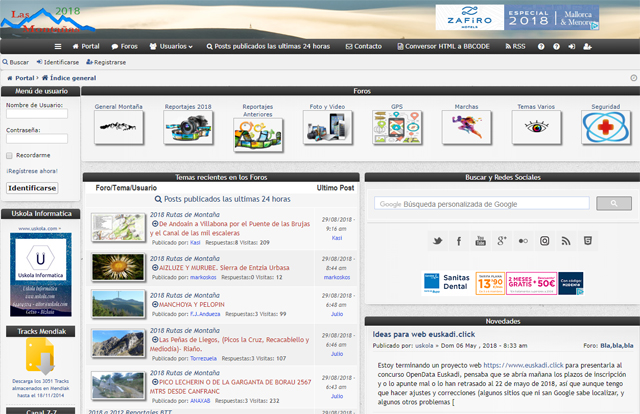Focus the Google custom search field
Screen dimensions: 640x414
point(480,203)
